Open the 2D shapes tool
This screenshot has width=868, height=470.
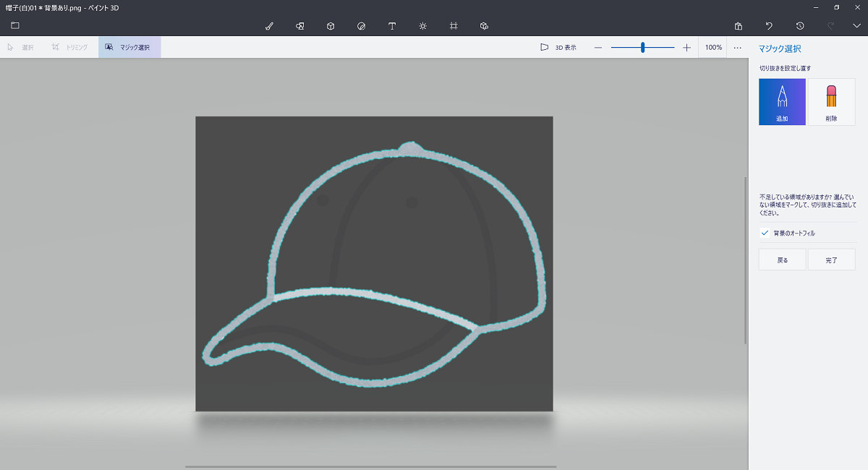299,26
